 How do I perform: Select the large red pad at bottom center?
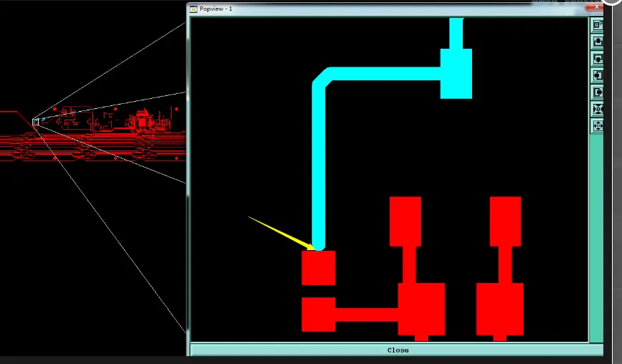[421, 309]
